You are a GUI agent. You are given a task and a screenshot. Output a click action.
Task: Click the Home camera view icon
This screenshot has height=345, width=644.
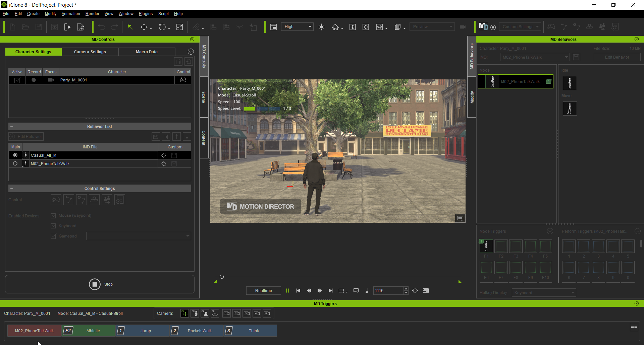pos(335,27)
